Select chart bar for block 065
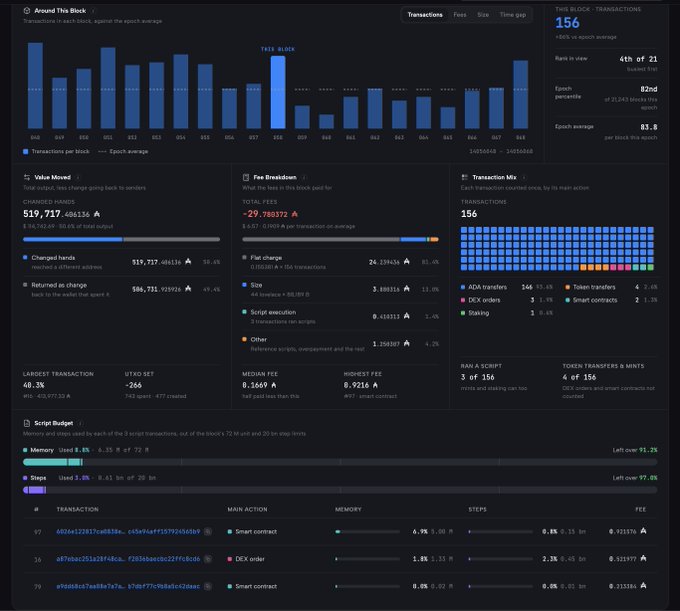 448,118
